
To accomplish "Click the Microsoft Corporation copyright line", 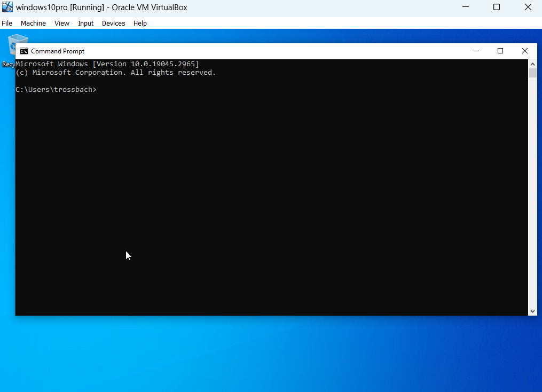I will coord(115,73).
